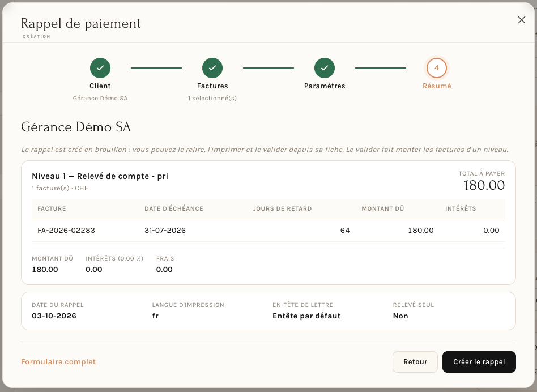The image size is (537, 392).
Task: Click the Facture column header
Action: click(x=52, y=209)
